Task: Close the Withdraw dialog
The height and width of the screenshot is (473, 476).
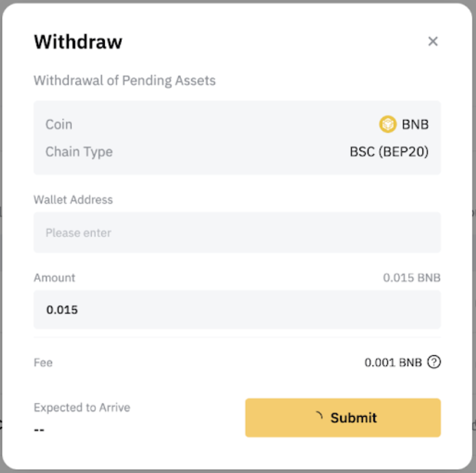Action: (433, 41)
